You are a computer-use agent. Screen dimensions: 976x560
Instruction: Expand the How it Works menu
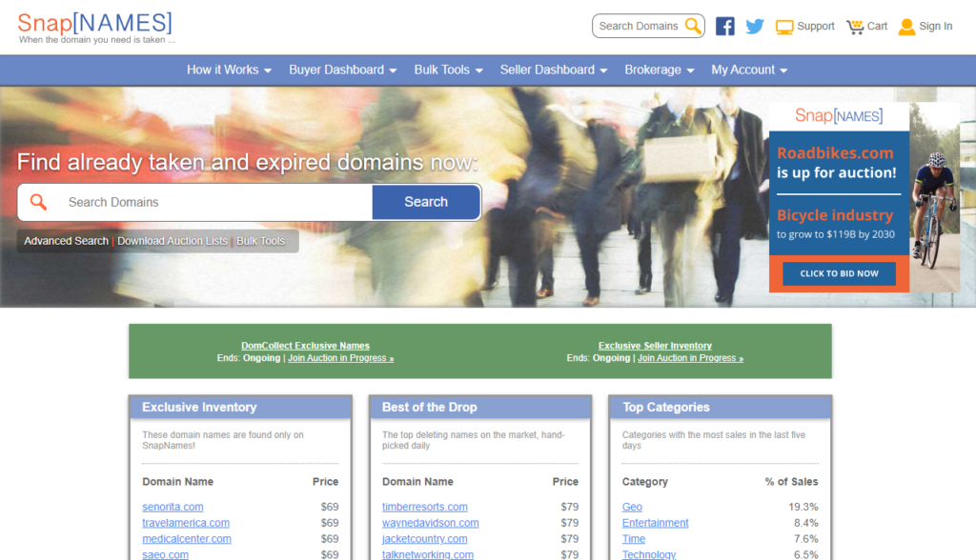tap(229, 70)
